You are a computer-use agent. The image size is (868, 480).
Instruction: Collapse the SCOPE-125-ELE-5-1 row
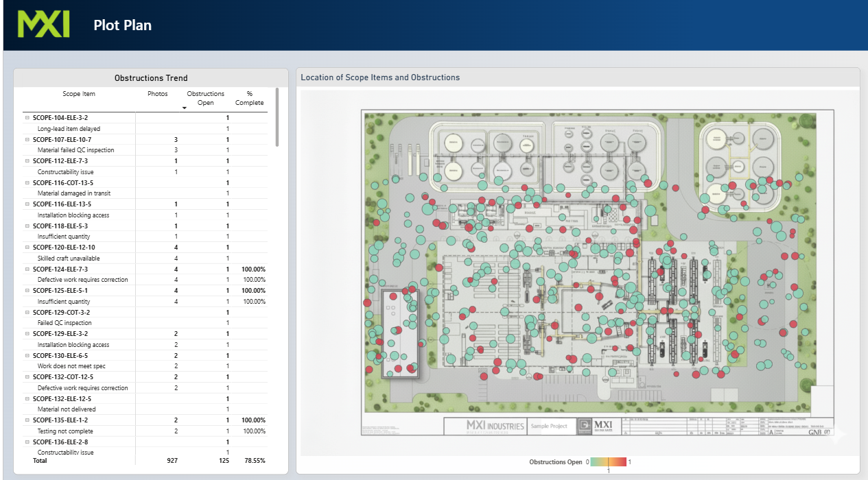coord(27,291)
